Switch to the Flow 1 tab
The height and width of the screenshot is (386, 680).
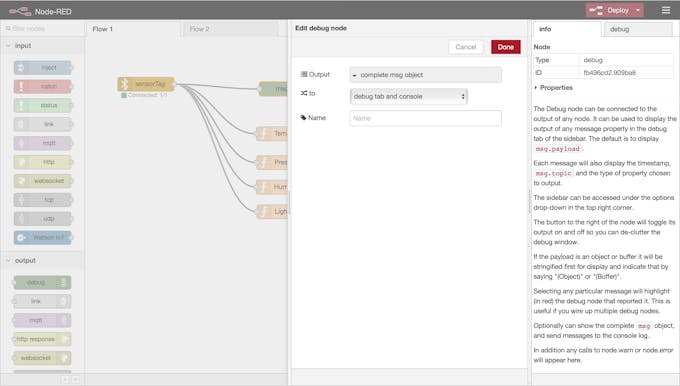133,29
